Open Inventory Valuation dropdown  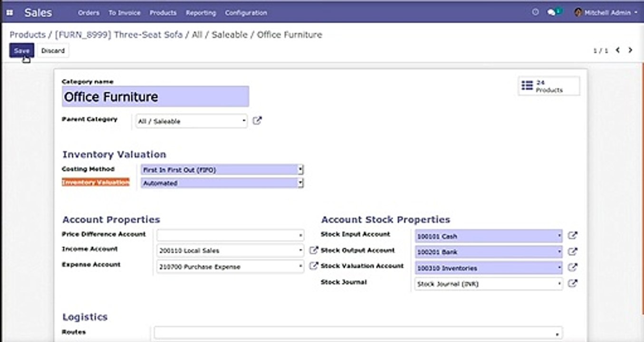click(222, 183)
